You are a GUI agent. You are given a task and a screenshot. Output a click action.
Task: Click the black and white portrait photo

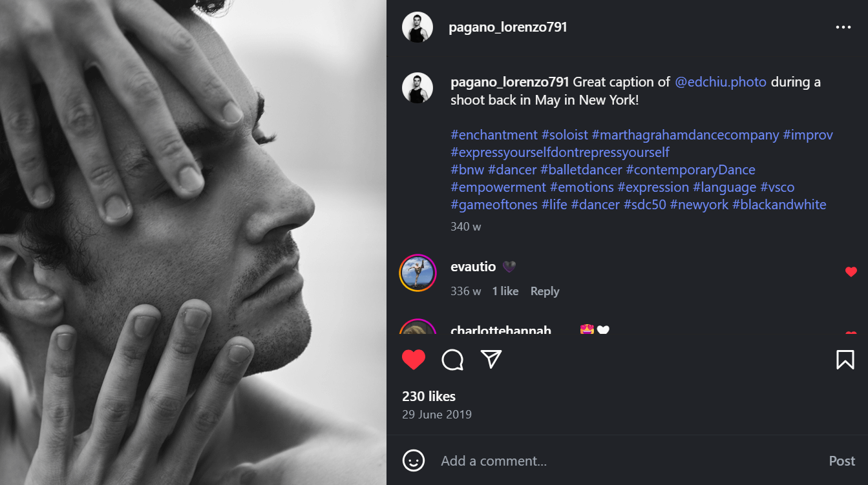coord(193,242)
